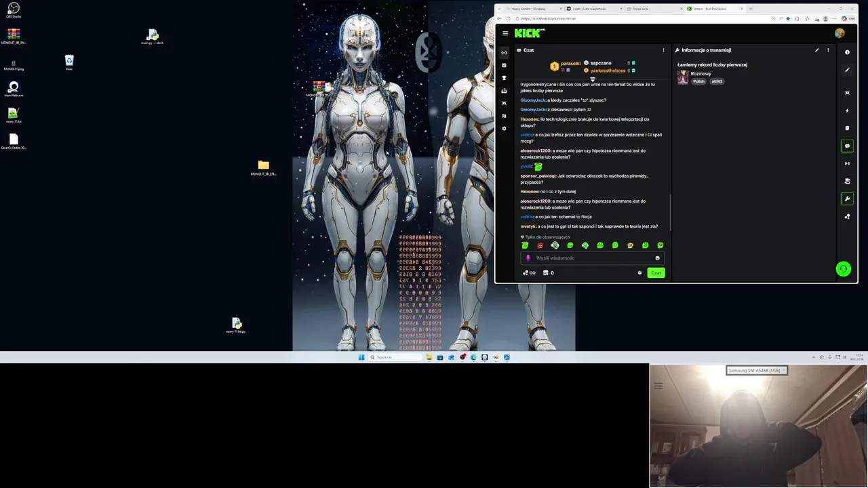
Task: Click the pencil icon in right sidebar
Action: click(847, 70)
